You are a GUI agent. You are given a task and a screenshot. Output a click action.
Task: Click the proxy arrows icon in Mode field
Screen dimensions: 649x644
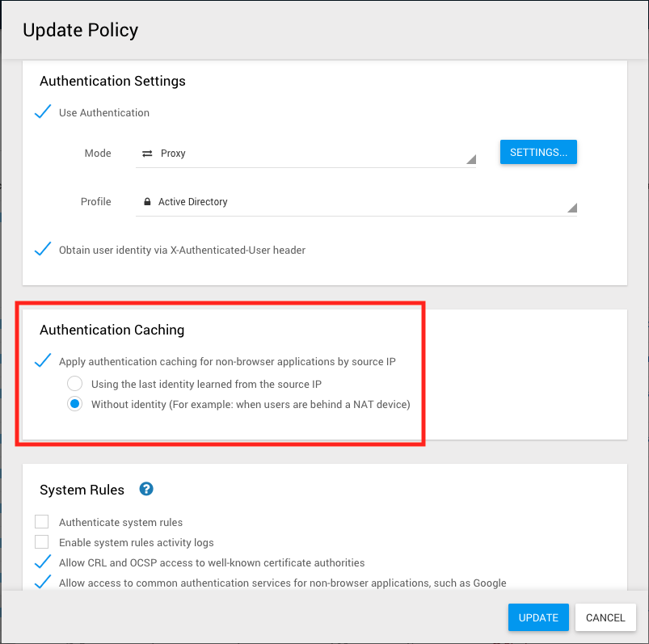(147, 154)
